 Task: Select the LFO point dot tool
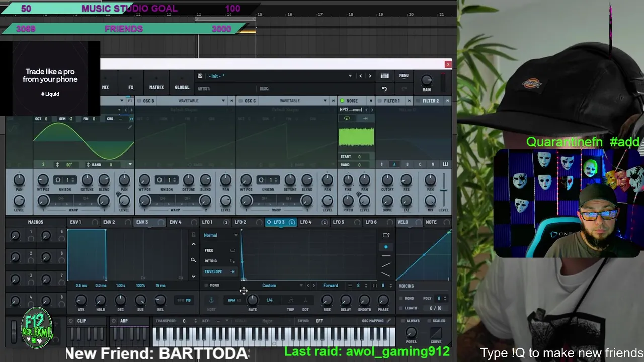coord(386,247)
